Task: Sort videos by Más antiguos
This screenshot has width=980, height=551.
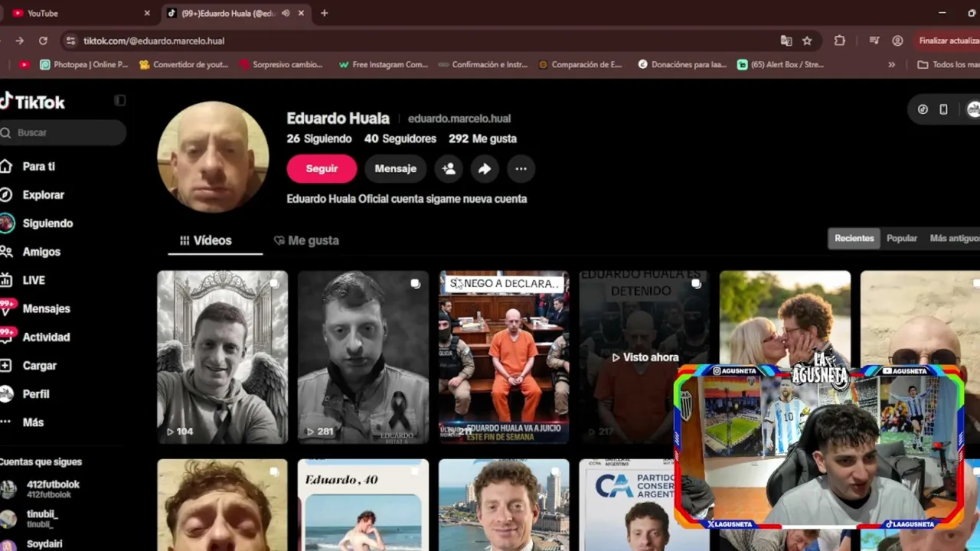Action: point(954,238)
